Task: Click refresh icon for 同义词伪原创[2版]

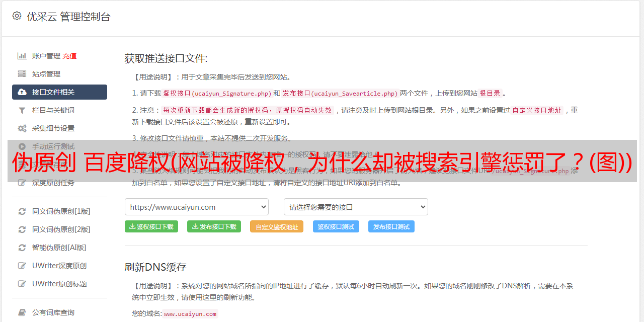Action: click(22, 229)
